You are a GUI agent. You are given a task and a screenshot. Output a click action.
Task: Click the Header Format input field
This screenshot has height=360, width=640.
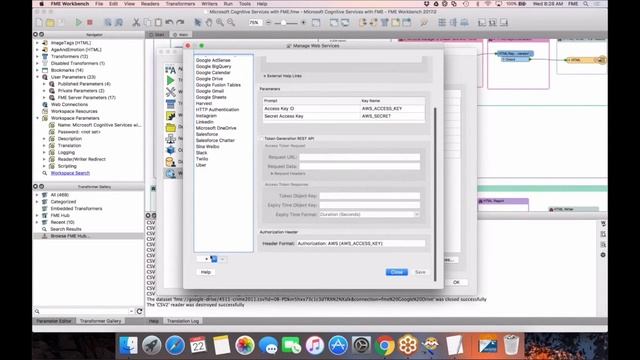click(x=360, y=243)
